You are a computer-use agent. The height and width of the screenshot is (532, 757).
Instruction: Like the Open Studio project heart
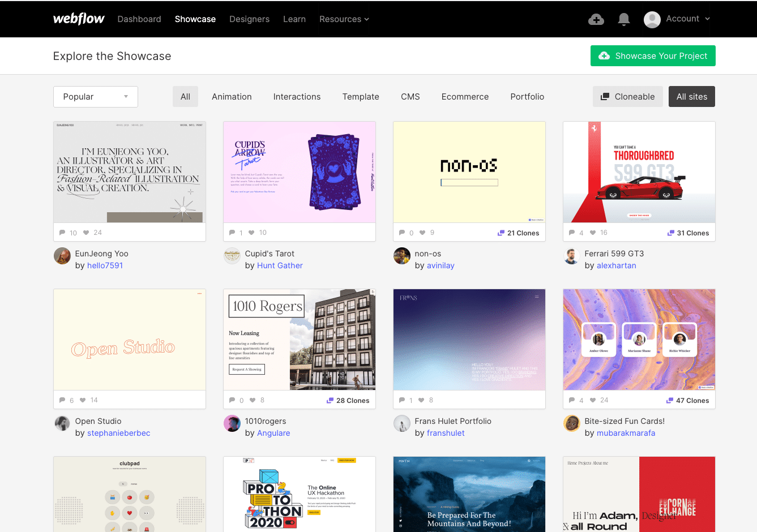click(x=83, y=400)
